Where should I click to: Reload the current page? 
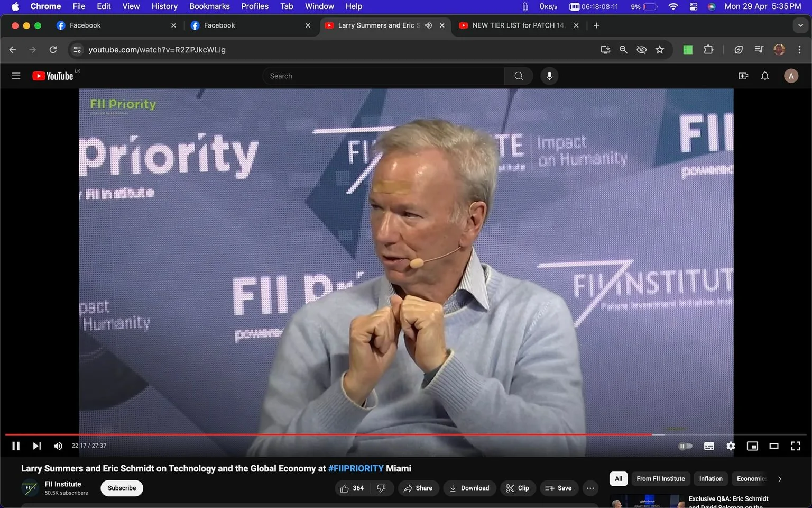coord(53,49)
